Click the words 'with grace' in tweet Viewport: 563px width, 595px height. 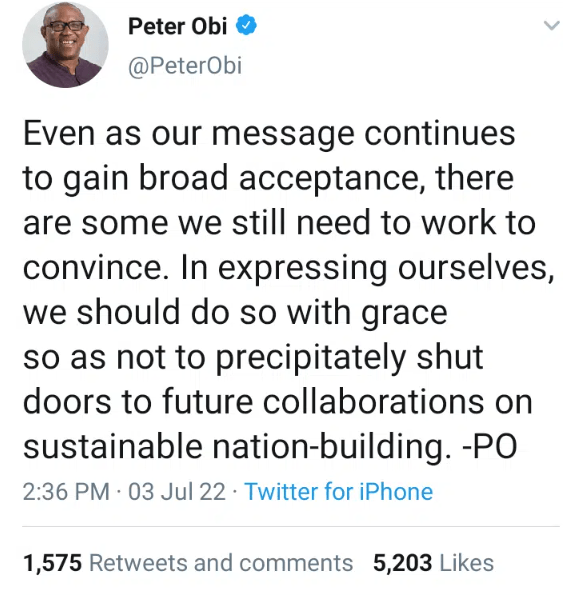[x=367, y=313]
